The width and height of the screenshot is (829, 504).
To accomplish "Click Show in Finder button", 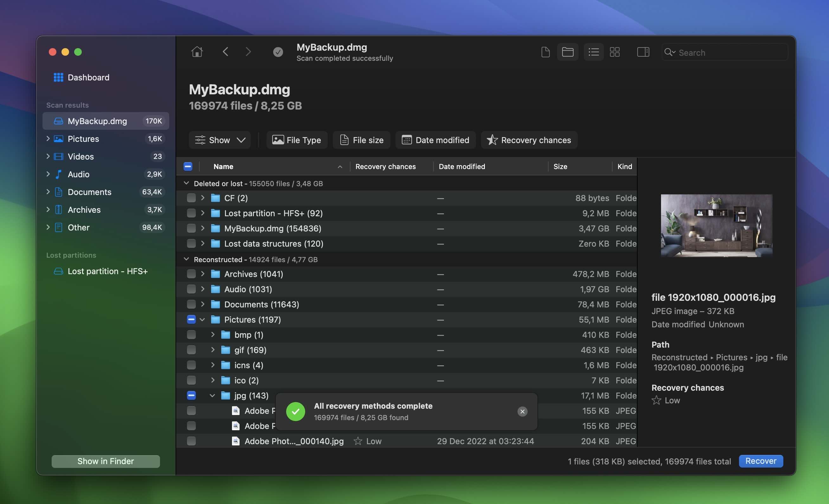I will 106,461.
